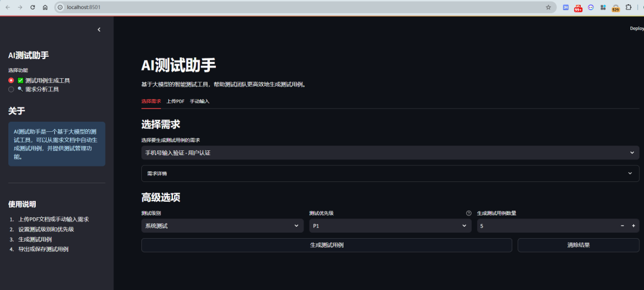Open the red 99+ badge extension

[x=578, y=8]
